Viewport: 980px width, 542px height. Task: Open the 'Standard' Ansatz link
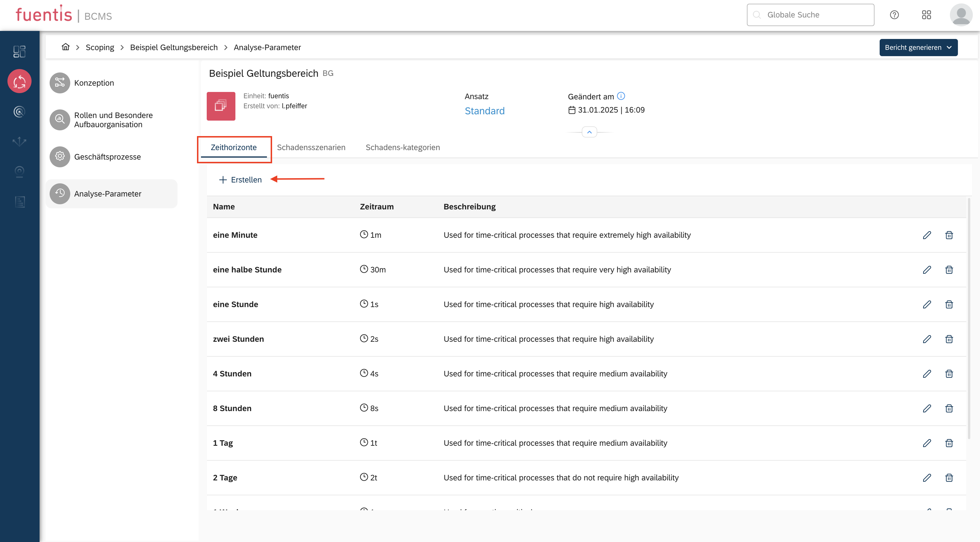click(x=484, y=111)
